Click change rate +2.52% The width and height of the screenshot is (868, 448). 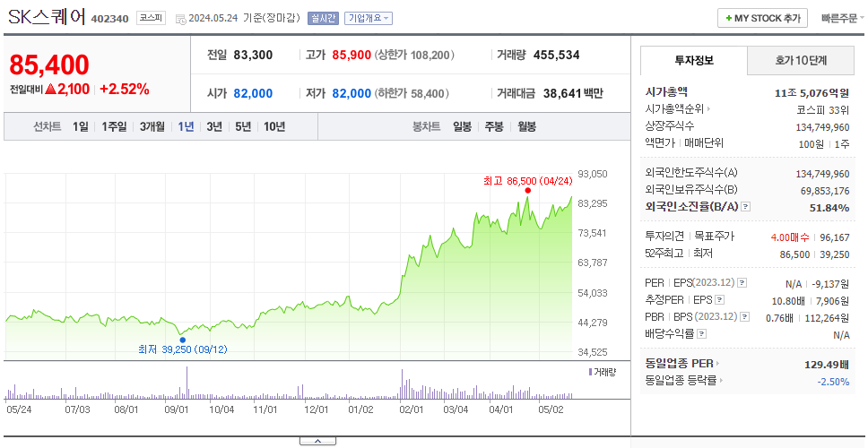[x=125, y=89]
